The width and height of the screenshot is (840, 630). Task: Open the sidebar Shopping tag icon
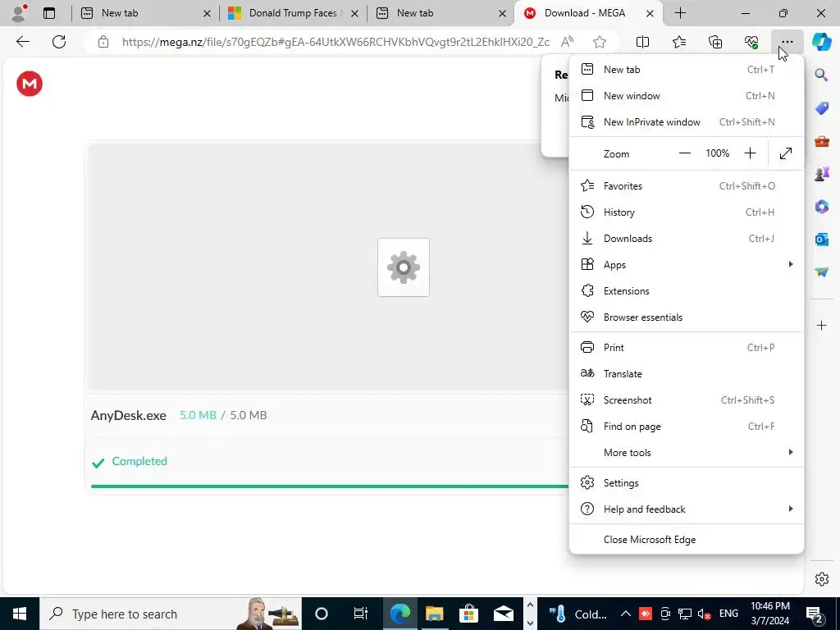(821, 109)
